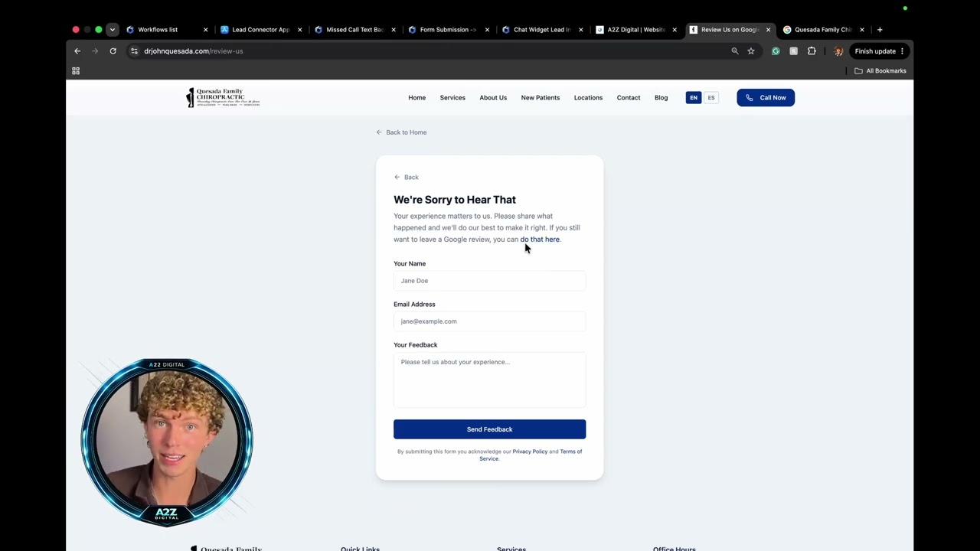980x551 pixels.
Task: Open the tab search dropdown arrow
Action: pos(112,30)
